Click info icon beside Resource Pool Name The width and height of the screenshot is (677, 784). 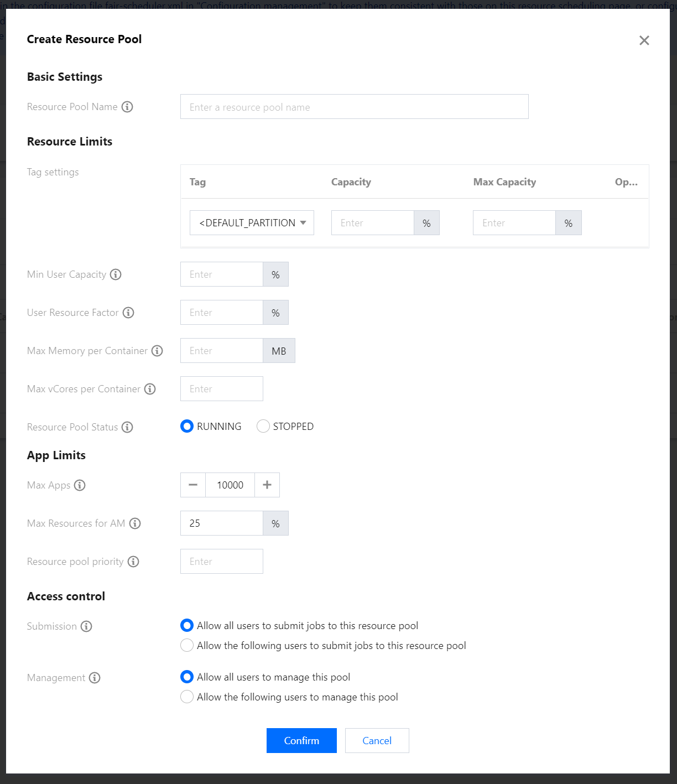(x=127, y=107)
